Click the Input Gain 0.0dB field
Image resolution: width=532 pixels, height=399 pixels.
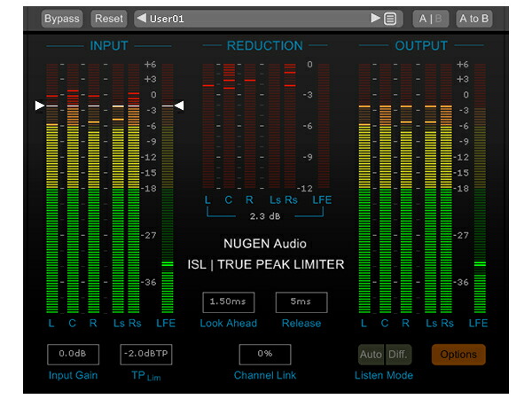73,354
